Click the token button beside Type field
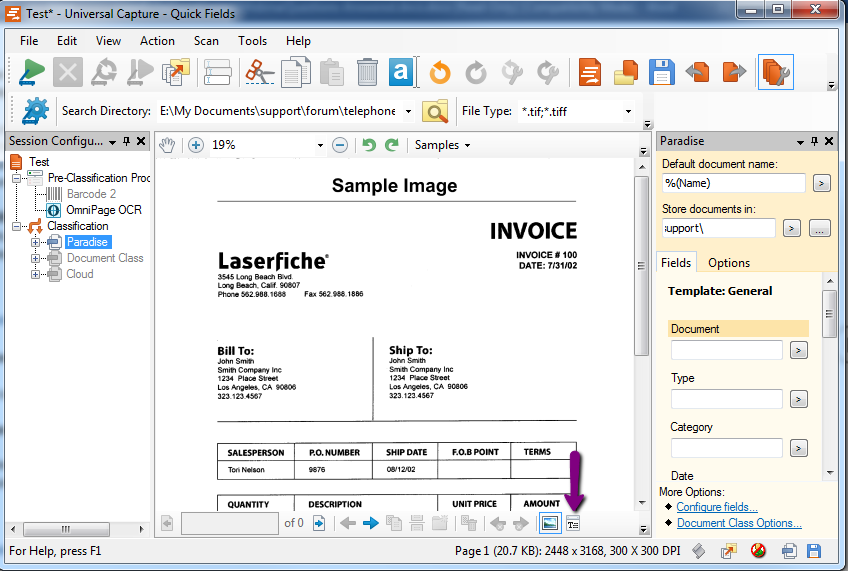The height and width of the screenshot is (571, 848). pyautogui.click(x=798, y=400)
